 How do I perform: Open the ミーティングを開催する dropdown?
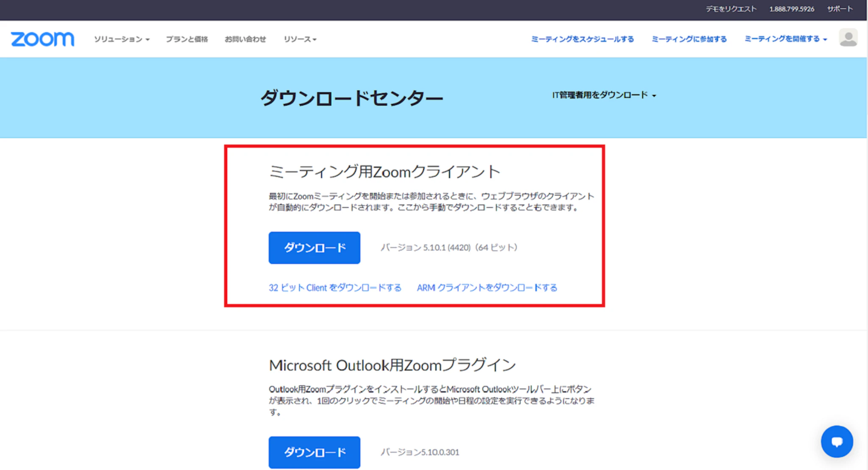pyautogui.click(x=785, y=39)
